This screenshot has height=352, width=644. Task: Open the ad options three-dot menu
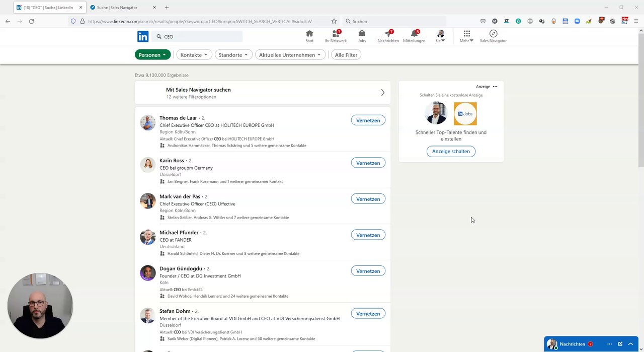(495, 87)
